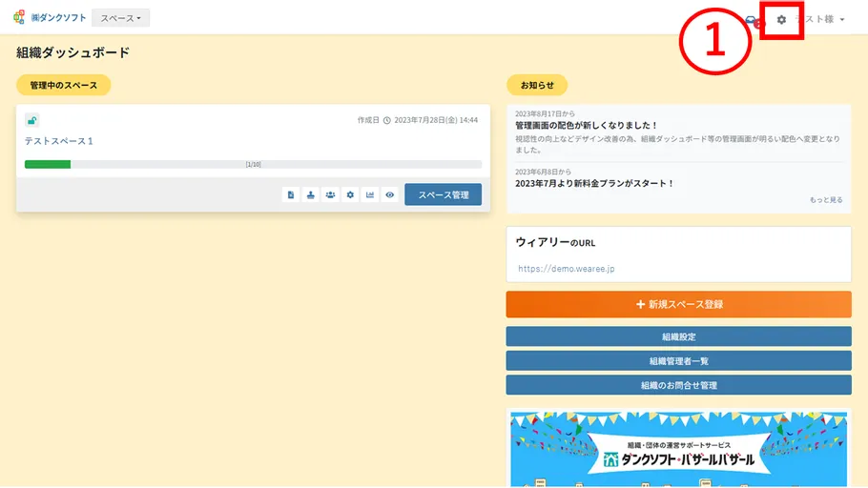
Task: Click もっと見る to expand announcements
Action: coord(825,200)
